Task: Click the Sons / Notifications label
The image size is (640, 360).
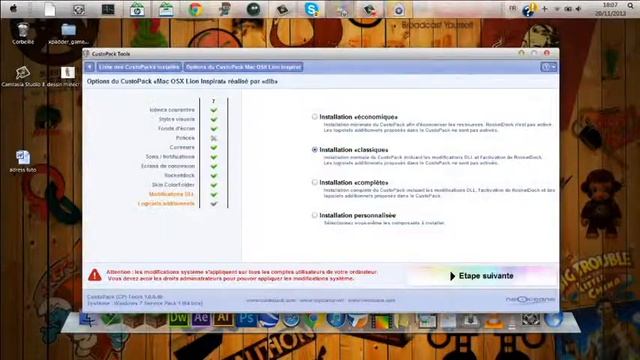Action: tap(170, 157)
